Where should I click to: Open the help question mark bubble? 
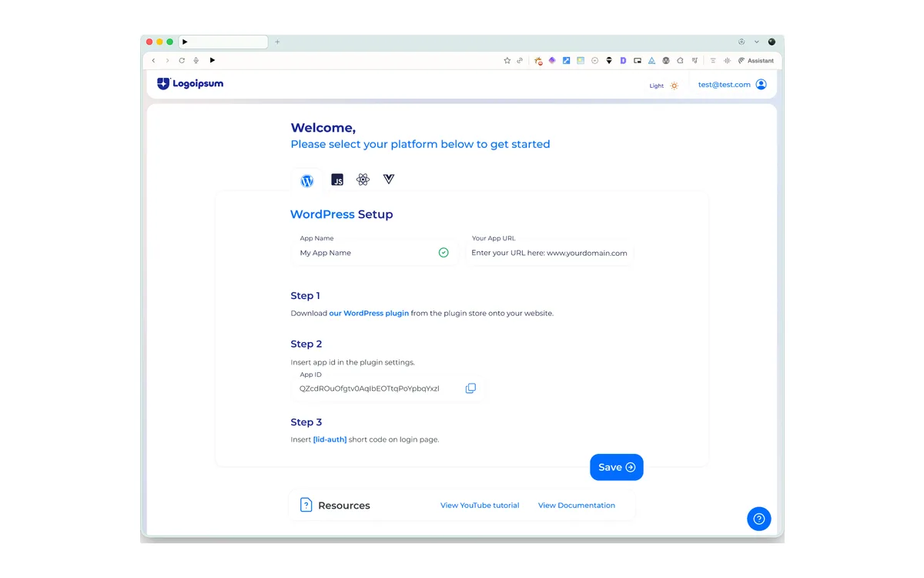pyautogui.click(x=759, y=519)
